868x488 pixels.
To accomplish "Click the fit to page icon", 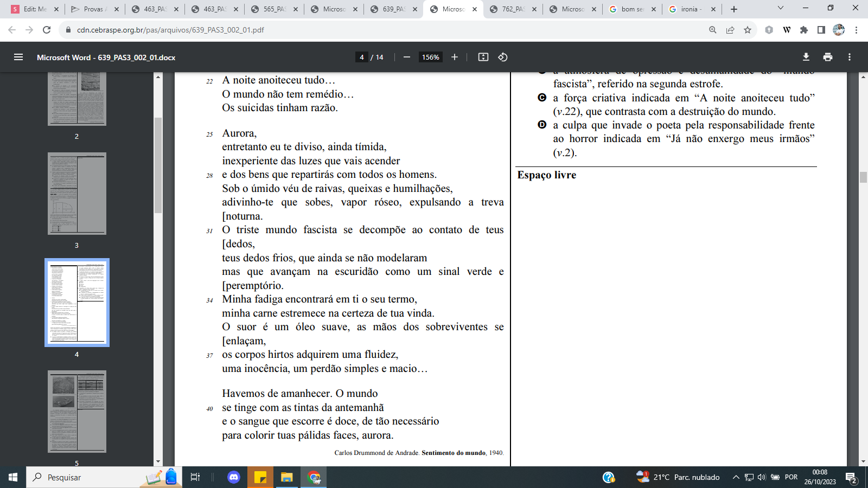I will [x=483, y=57].
